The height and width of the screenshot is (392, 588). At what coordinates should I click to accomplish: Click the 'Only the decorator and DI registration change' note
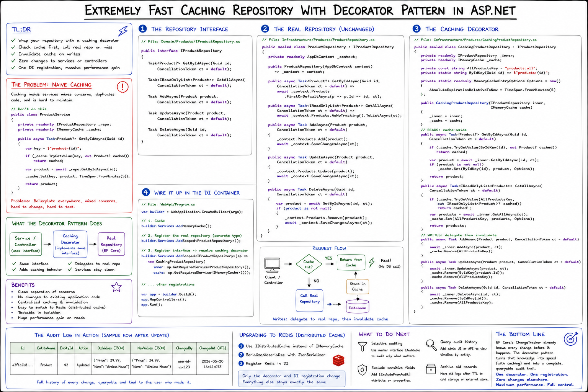coord(291,379)
